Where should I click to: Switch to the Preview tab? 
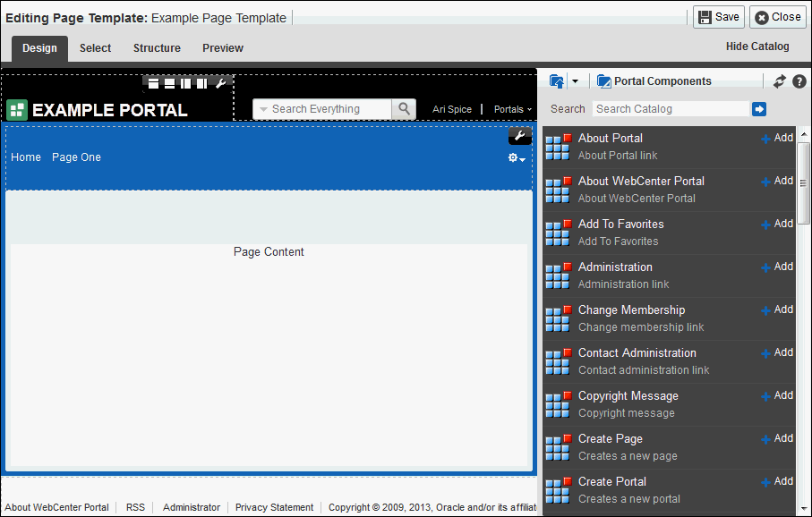(223, 48)
